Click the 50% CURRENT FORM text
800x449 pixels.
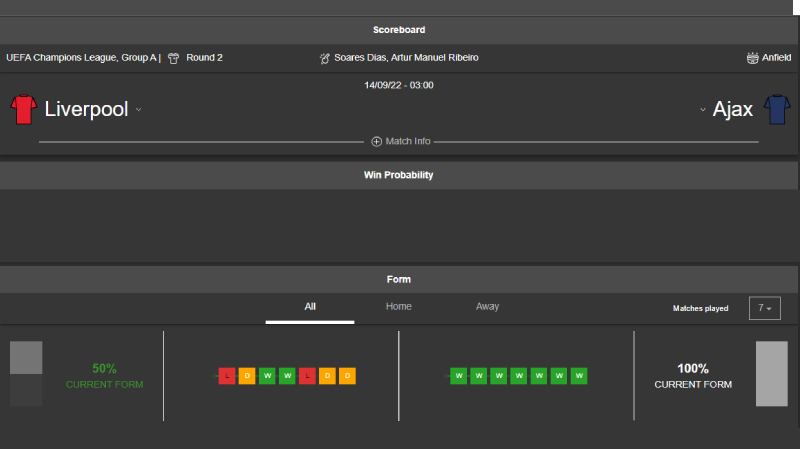click(x=105, y=376)
